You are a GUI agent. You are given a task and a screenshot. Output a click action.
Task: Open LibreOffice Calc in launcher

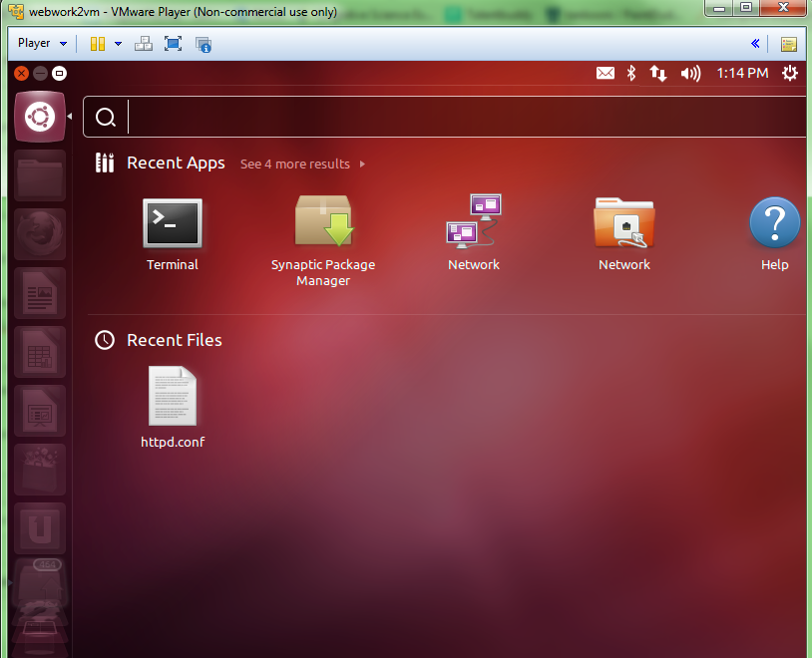[40, 352]
